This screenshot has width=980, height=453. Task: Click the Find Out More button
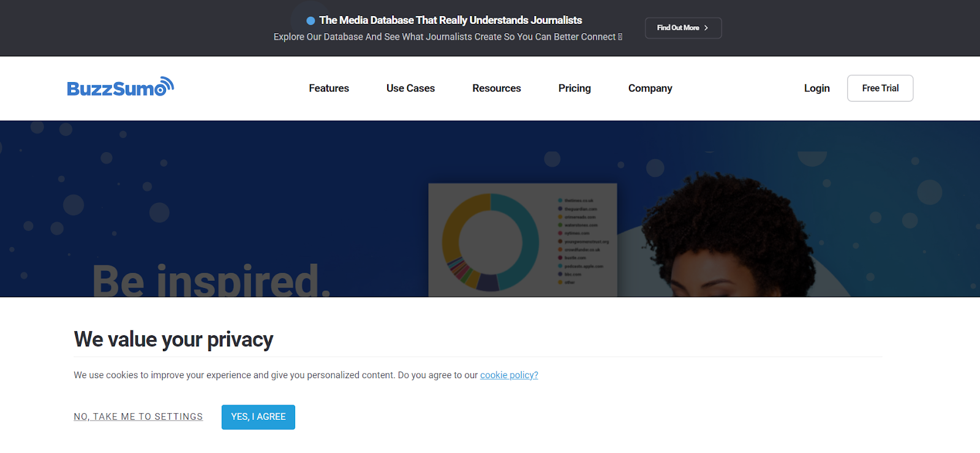click(683, 28)
